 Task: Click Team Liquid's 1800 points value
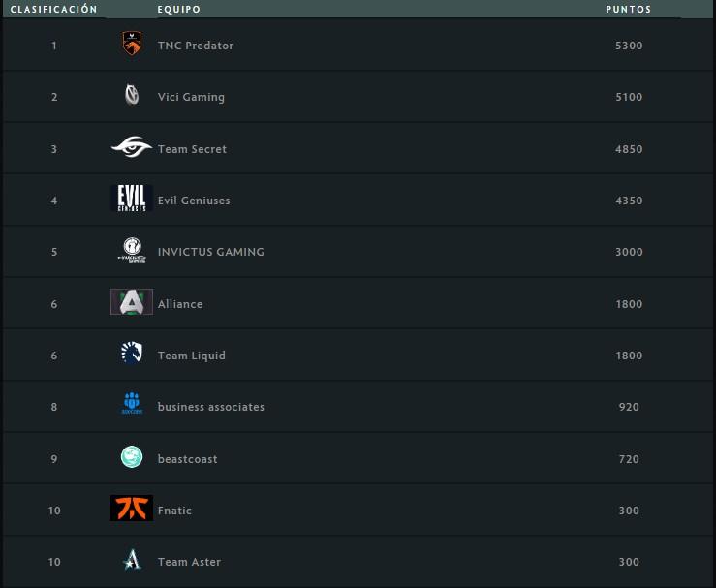click(629, 356)
